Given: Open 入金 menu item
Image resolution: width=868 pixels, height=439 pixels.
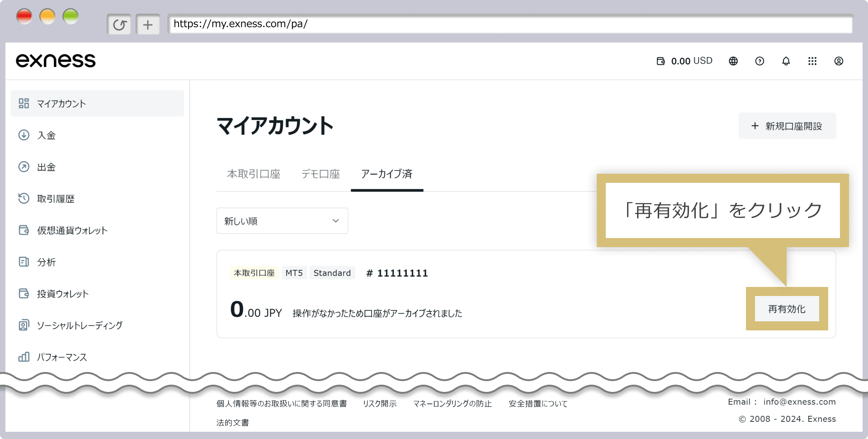Looking at the screenshot, I should (x=97, y=135).
